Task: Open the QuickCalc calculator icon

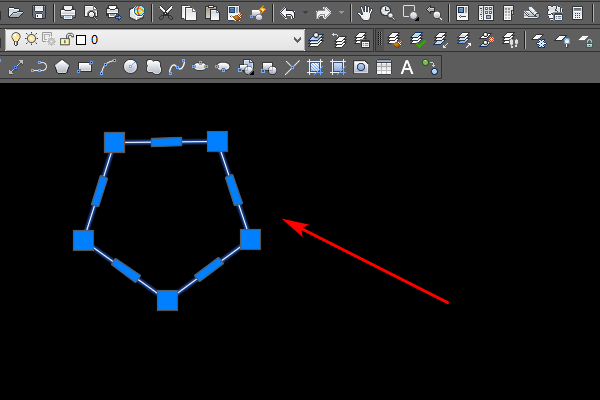Action: 577,13
